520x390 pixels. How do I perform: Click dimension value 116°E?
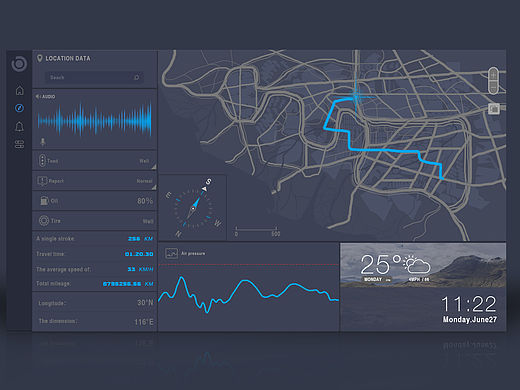click(144, 322)
